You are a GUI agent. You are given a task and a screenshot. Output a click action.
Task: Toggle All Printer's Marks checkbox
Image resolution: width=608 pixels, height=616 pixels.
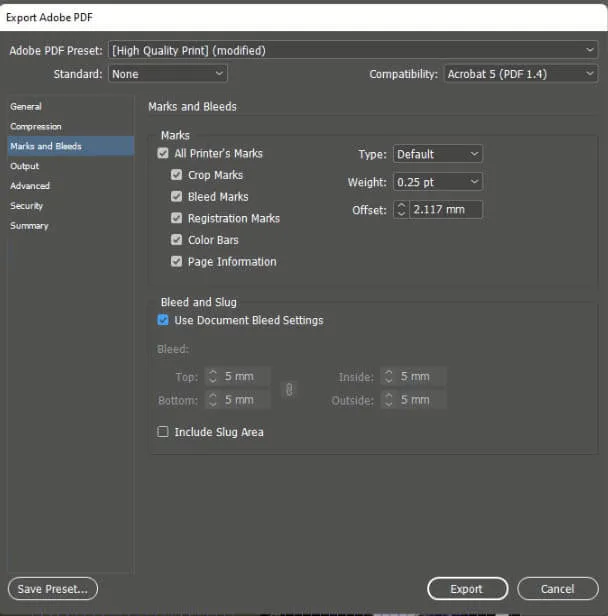(x=163, y=154)
